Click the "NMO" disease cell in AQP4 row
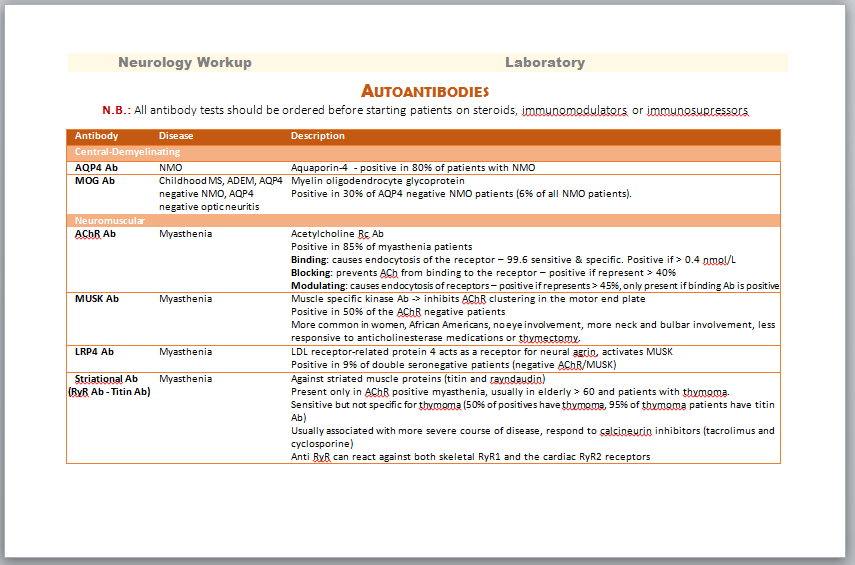The width and height of the screenshot is (855, 565). 170,168
